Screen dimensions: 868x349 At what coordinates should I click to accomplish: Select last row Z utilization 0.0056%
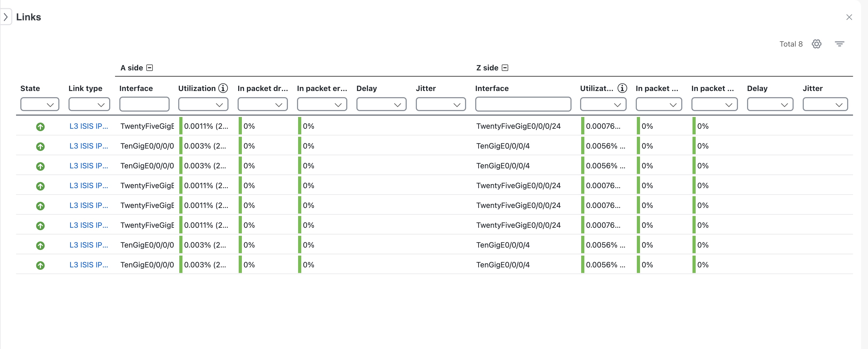606,265
